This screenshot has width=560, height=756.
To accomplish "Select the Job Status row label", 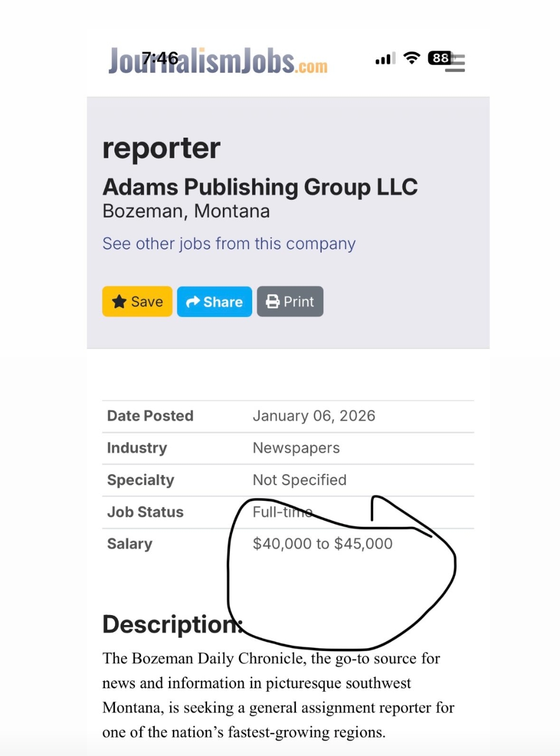I will 145,512.
